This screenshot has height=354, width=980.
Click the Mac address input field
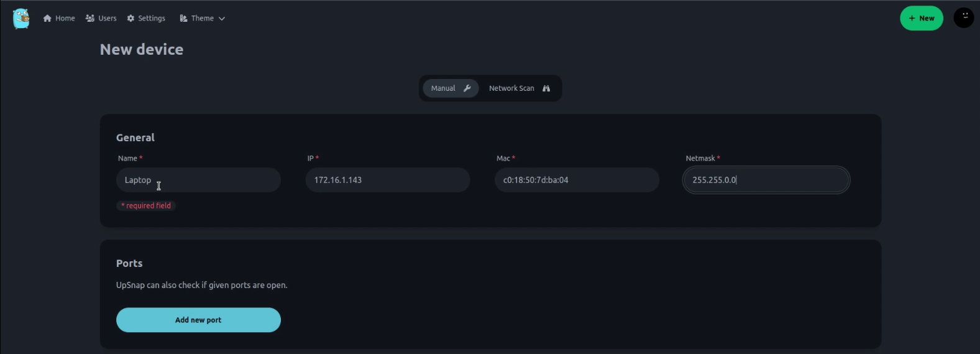click(x=577, y=180)
